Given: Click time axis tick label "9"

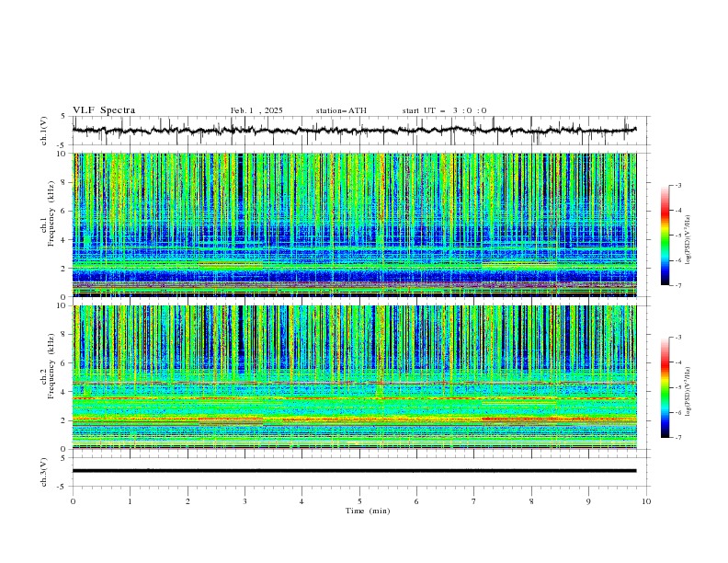Looking at the screenshot, I should pos(588,501).
